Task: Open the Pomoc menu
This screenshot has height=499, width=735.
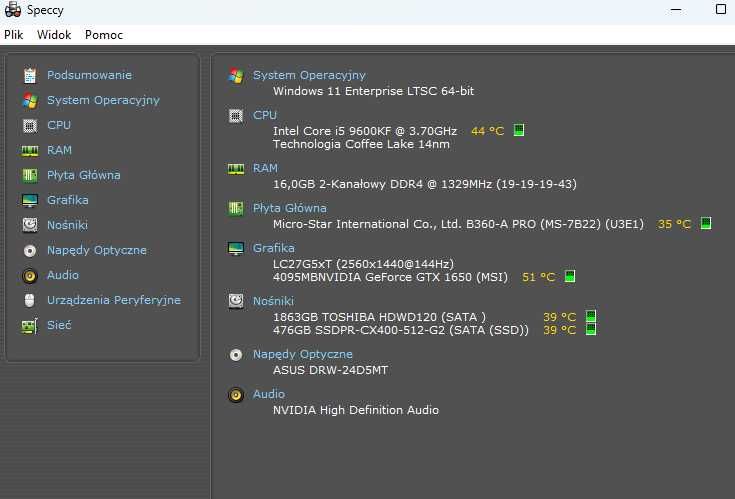Action: [104, 35]
